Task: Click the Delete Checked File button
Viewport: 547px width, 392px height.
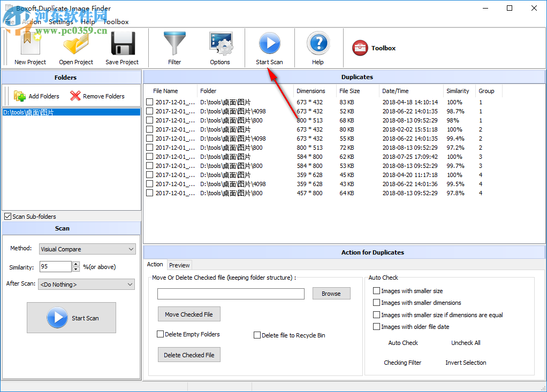Action: (188, 355)
